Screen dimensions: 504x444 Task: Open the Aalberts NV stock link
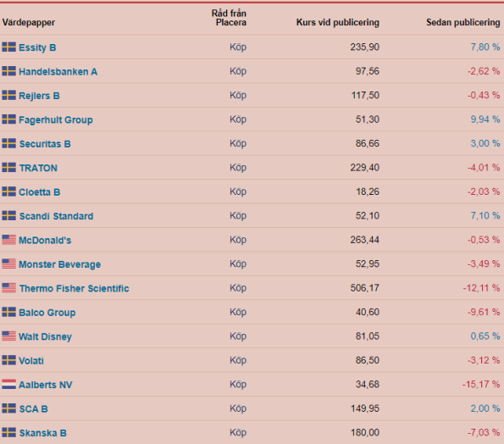coord(46,385)
